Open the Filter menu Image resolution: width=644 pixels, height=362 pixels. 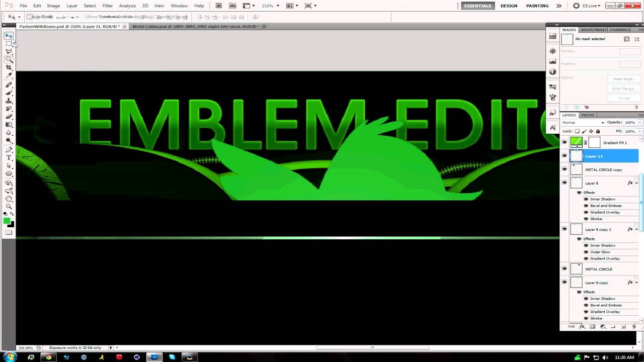coord(108,6)
